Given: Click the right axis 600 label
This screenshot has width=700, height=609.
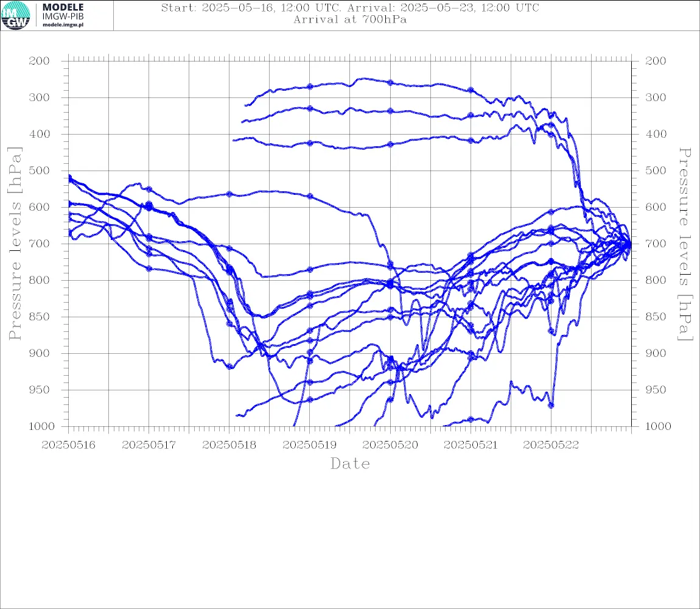Looking at the screenshot, I should coord(656,207).
